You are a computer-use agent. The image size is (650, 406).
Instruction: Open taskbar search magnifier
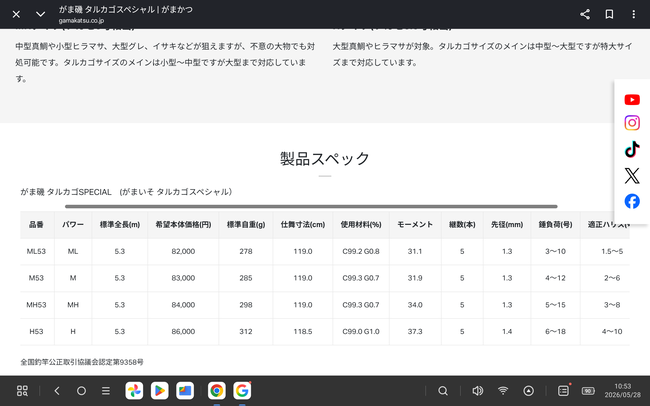(x=443, y=391)
